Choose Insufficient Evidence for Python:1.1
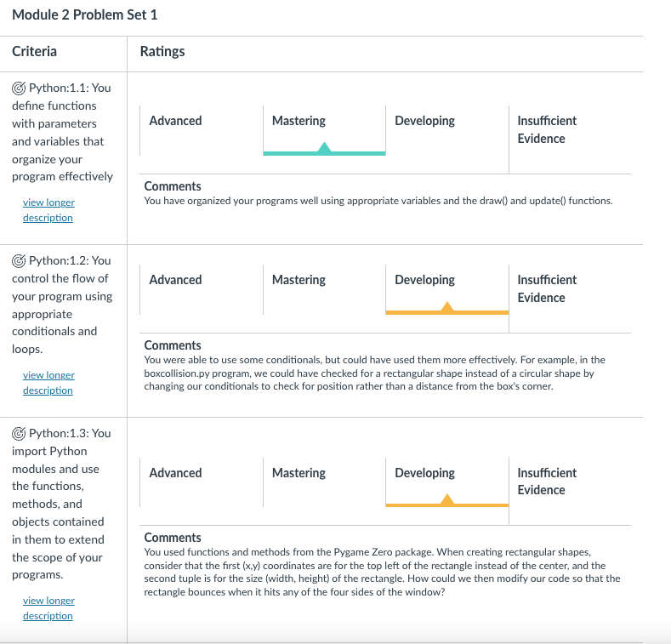 (547, 129)
